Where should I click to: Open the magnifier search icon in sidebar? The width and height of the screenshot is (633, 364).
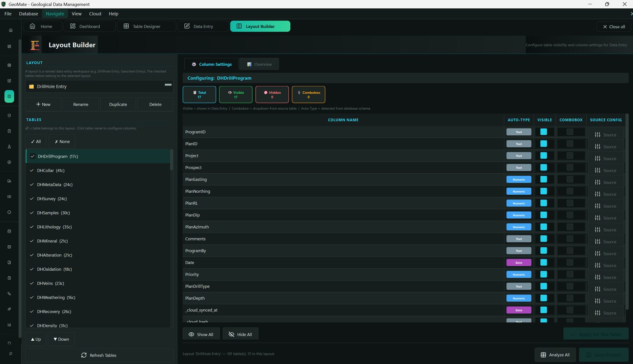11,354
